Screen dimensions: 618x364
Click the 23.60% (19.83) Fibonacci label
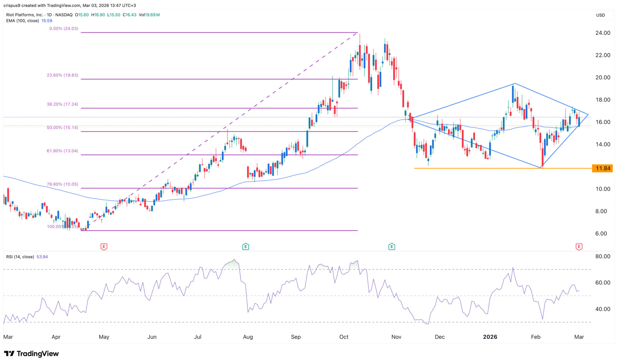(62, 75)
